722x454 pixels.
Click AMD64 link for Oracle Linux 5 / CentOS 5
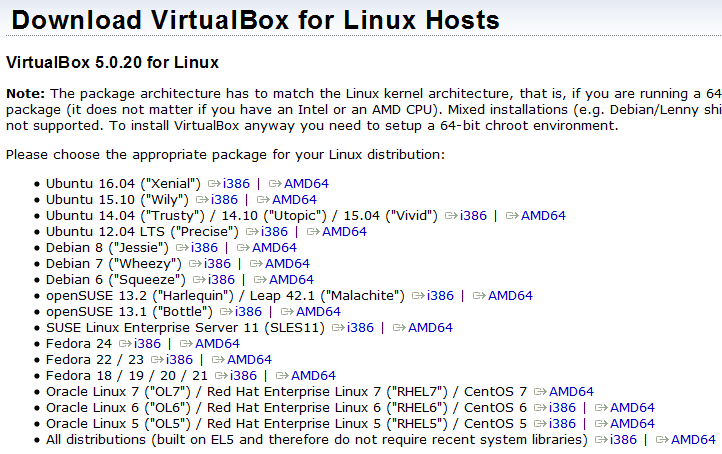pyautogui.click(x=632, y=424)
